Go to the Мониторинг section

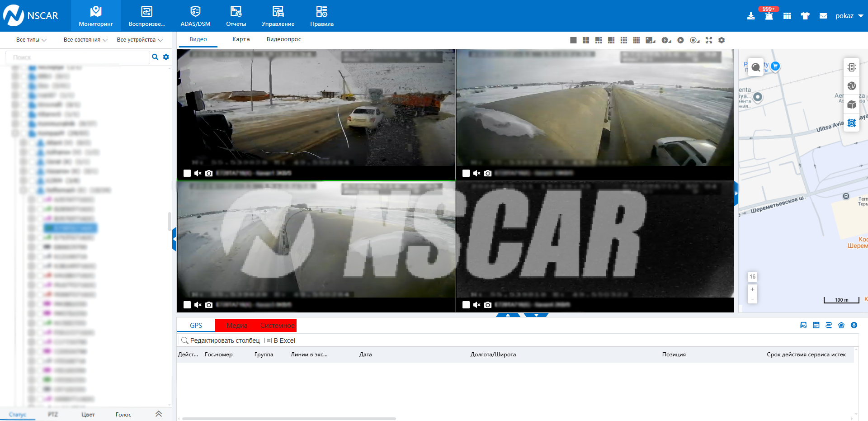(x=96, y=16)
